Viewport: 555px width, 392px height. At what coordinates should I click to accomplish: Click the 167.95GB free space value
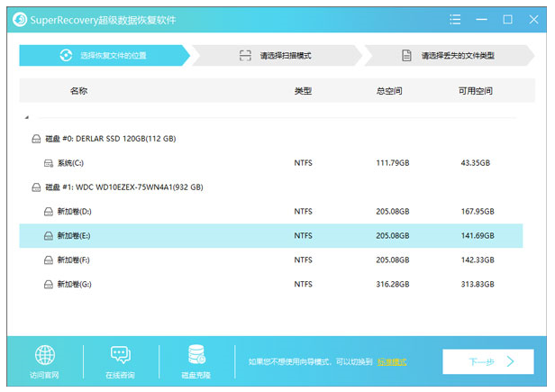[x=478, y=212]
